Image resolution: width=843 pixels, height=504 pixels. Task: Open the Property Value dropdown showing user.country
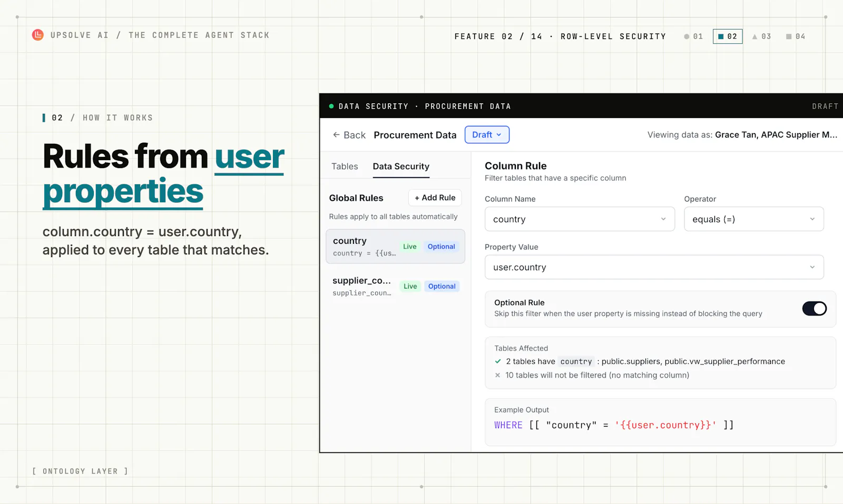[654, 267]
